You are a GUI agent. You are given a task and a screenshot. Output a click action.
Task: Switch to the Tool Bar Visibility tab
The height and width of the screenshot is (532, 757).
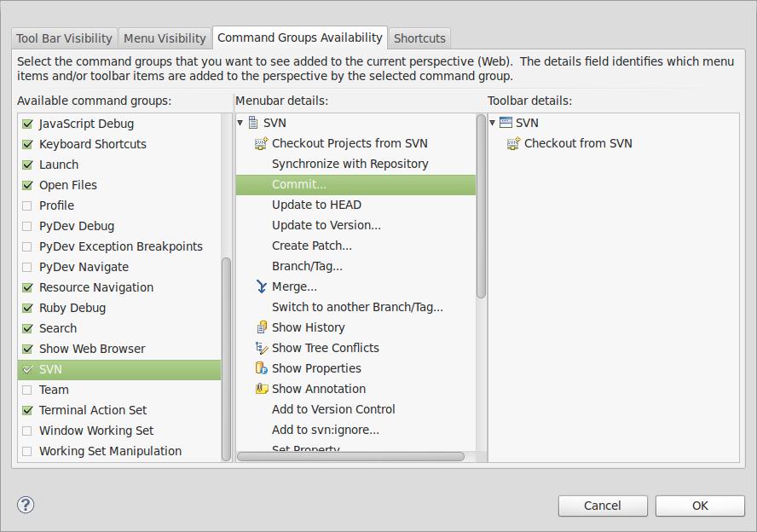[64, 38]
